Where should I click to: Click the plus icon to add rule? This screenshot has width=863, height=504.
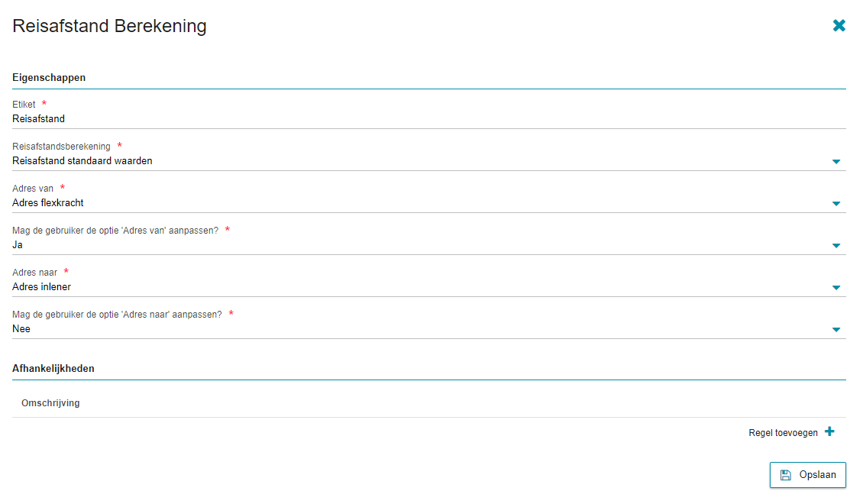829,432
